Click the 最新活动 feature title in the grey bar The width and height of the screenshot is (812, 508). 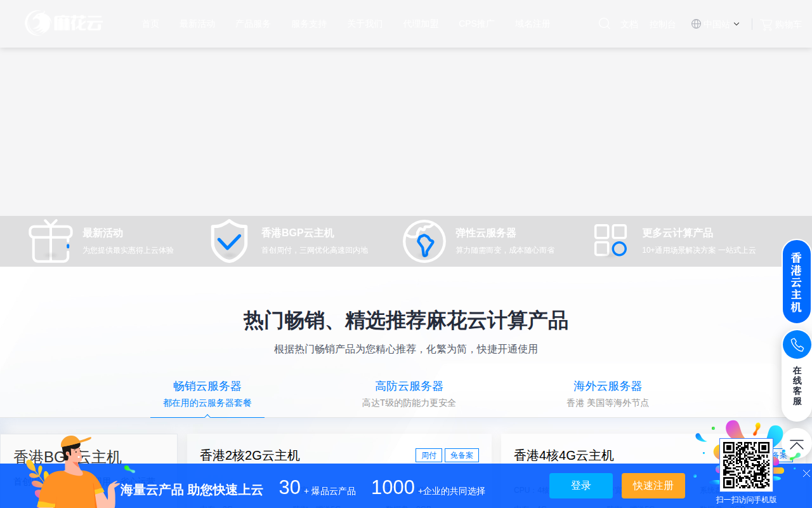coord(103,233)
